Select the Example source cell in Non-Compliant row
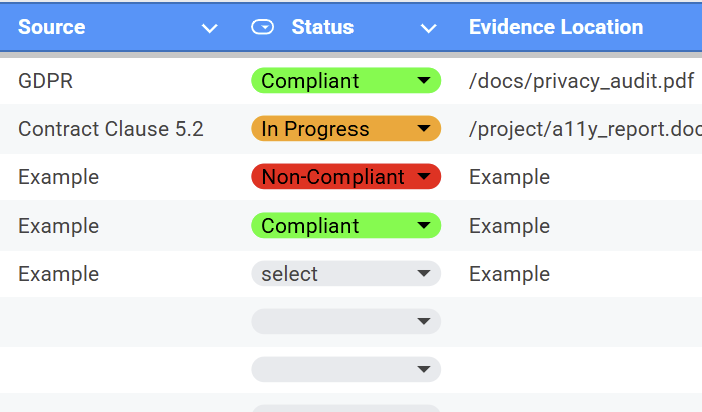 pyautogui.click(x=59, y=177)
